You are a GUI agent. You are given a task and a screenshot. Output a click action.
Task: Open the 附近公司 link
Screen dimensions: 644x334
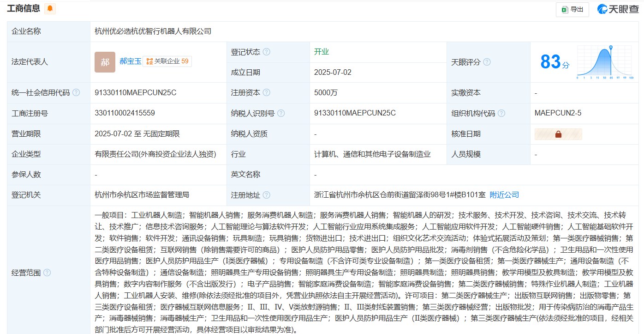[504, 195]
